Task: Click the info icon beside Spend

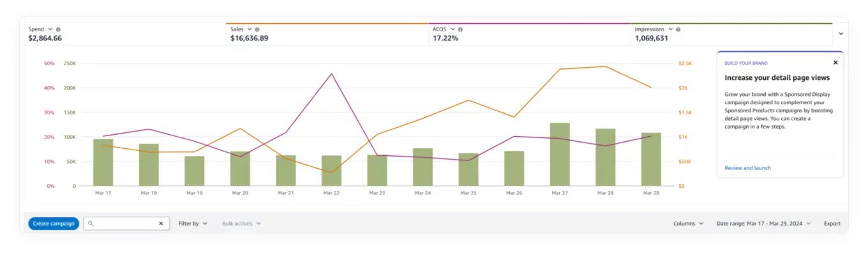Action: [58, 29]
